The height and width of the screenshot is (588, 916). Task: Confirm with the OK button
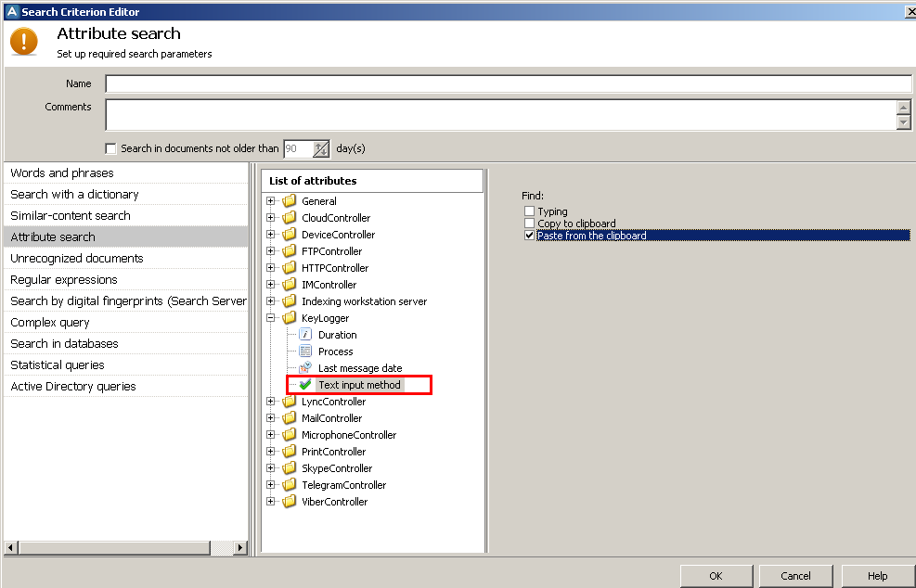point(716,576)
